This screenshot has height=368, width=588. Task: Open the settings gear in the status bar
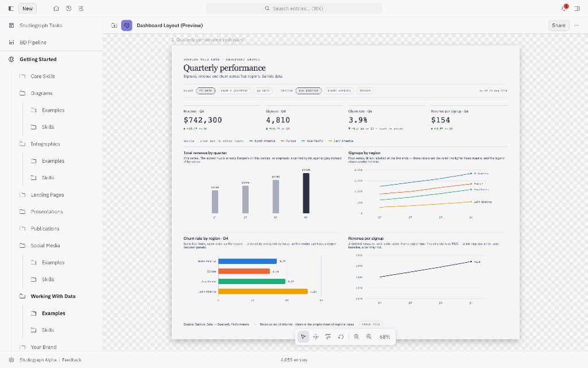pos(11,360)
